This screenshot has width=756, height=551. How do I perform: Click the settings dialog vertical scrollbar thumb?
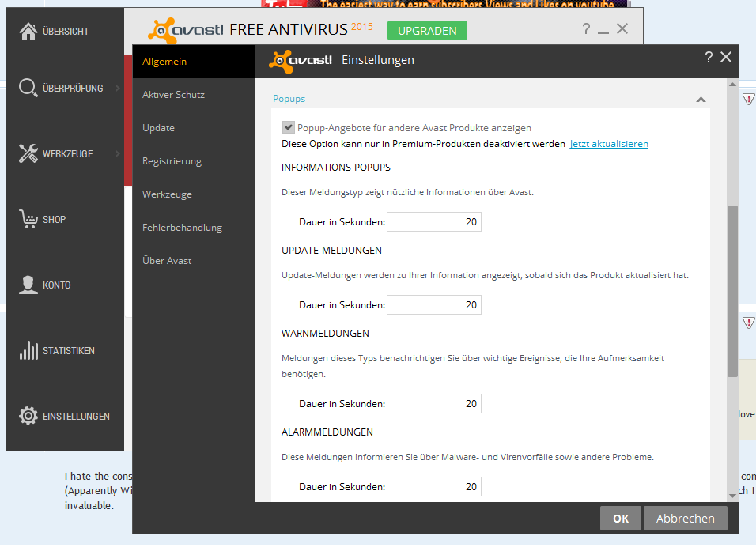coord(732,291)
